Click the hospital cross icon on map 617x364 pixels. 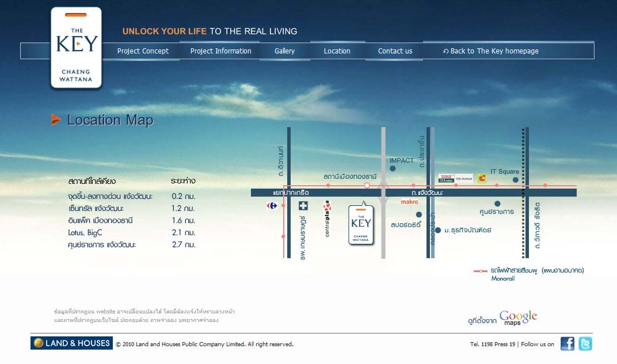(303, 206)
